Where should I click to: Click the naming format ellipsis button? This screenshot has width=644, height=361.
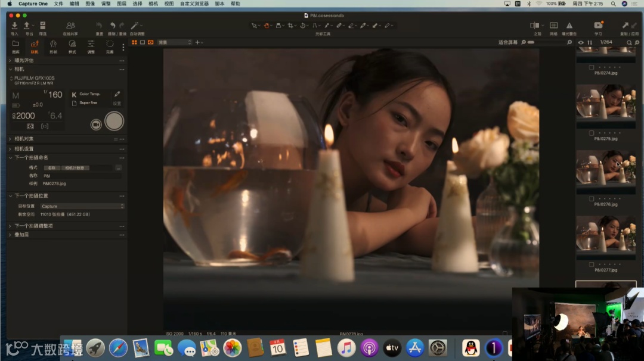tap(118, 168)
